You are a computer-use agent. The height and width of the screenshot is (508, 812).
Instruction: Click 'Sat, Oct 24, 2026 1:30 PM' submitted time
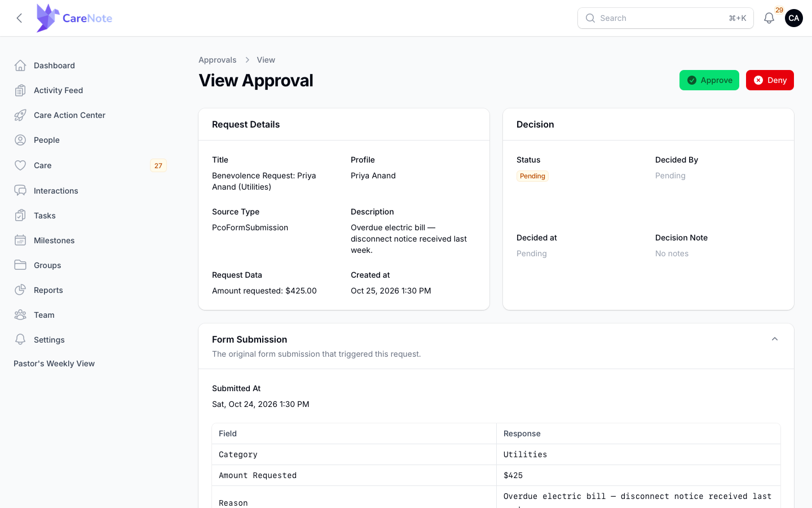pos(261,404)
